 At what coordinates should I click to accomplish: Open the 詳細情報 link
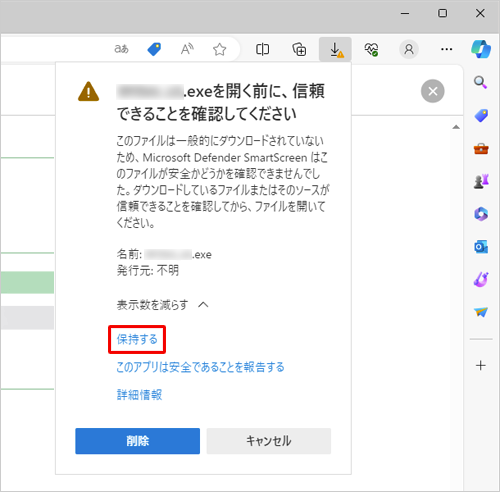pyautogui.click(x=139, y=395)
